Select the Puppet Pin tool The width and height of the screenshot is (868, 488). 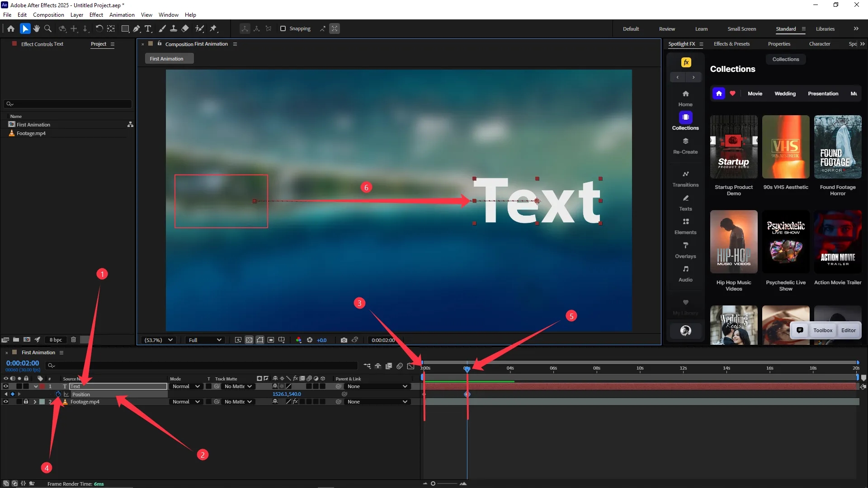(213, 28)
